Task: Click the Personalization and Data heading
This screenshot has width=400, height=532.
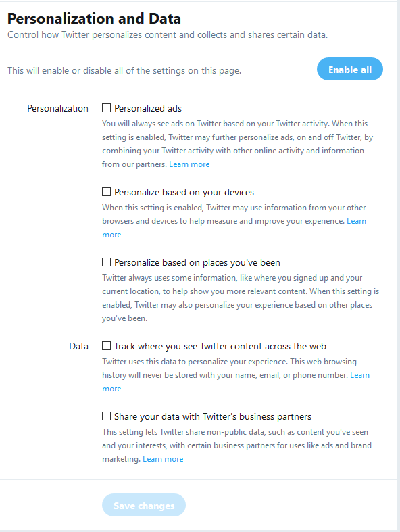Action: coord(94,19)
